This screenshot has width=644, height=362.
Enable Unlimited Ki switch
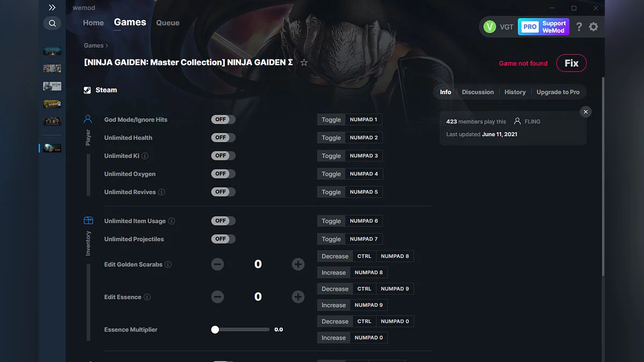tap(223, 156)
